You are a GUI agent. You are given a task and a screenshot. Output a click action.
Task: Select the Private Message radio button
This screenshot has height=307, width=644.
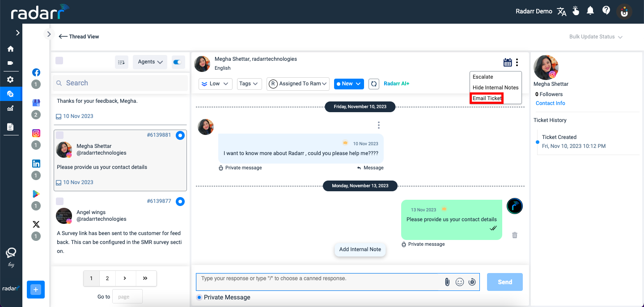pos(199,298)
